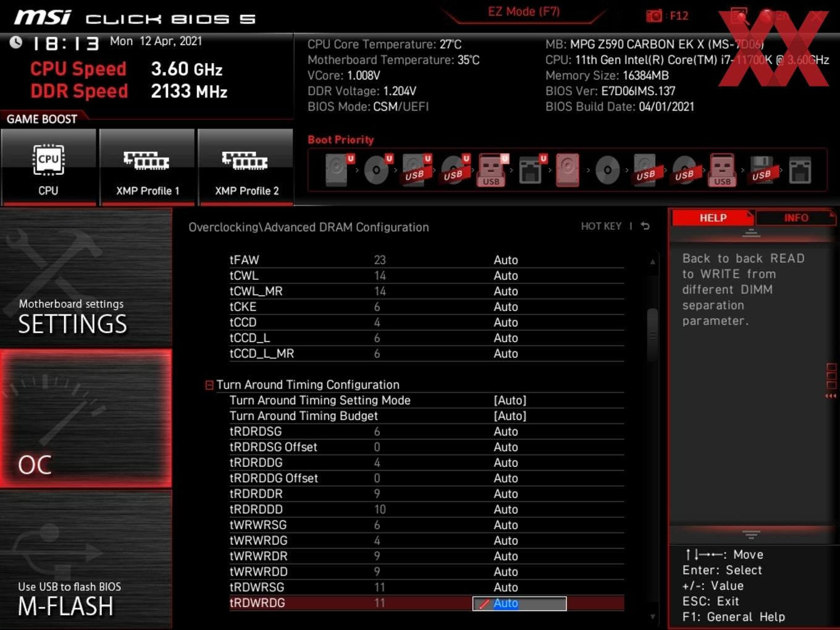
Task: Click the tCWL_MR Auto value
Action: pos(506,291)
